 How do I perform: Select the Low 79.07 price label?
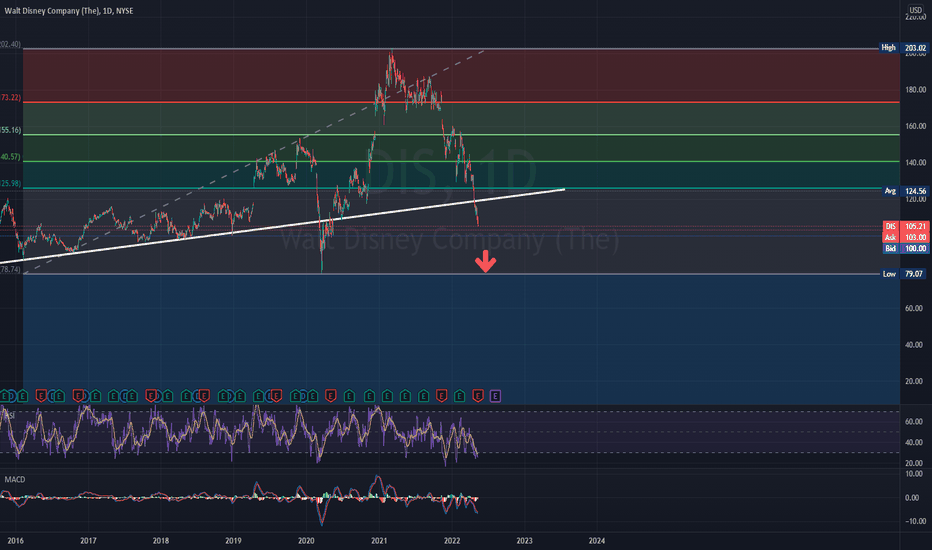pos(903,274)
